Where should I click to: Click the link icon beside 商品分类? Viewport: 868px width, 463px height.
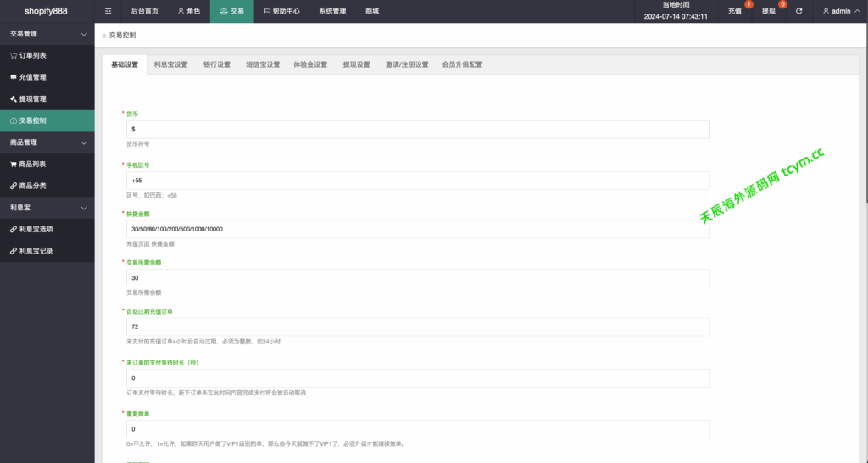tap(14, 186)
